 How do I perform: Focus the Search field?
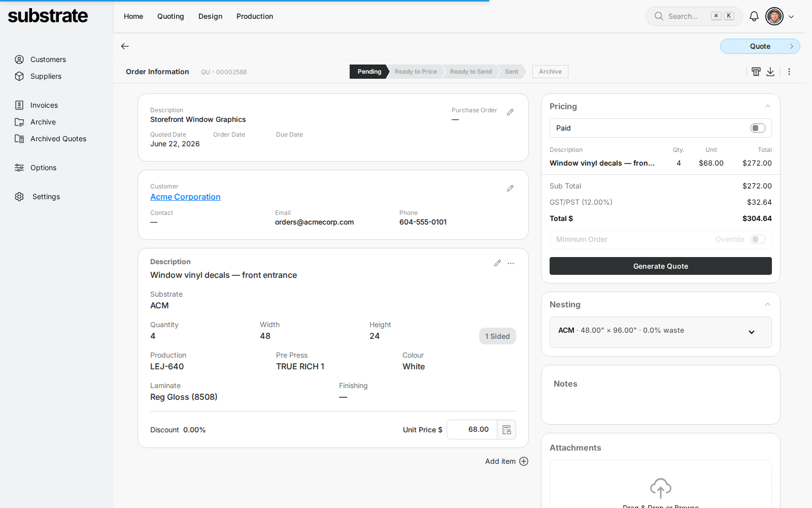pos(694,16)
